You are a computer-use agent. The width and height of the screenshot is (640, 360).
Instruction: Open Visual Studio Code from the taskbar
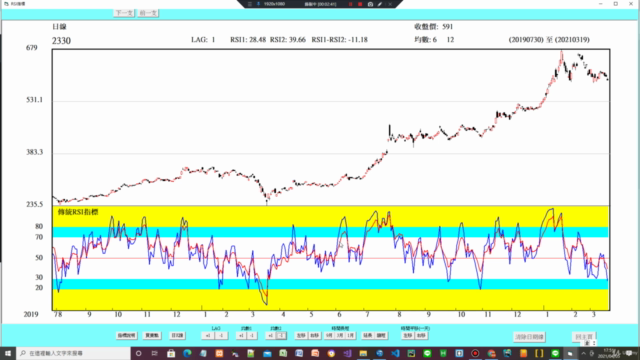click(395, 353)
